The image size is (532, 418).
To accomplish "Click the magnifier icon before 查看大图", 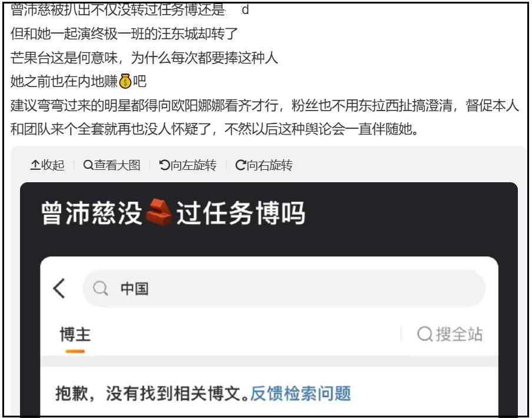I will [x=88, y=165].
